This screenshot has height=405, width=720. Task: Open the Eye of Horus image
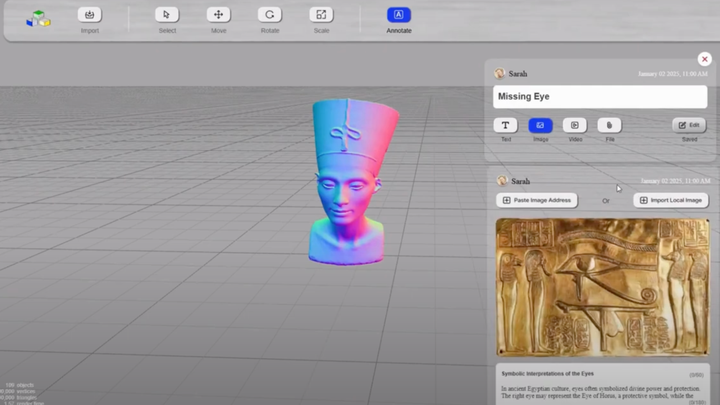(602, 287)
